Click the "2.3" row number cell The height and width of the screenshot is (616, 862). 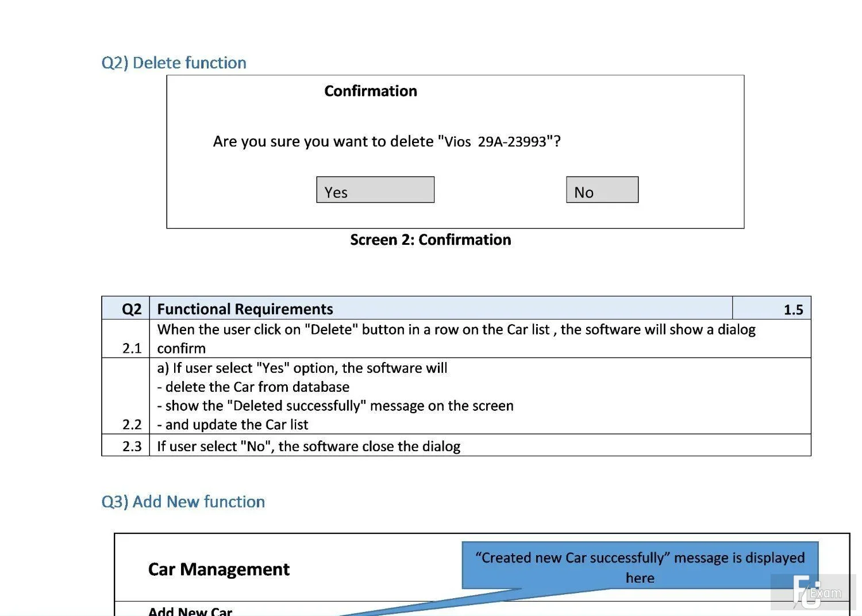tap(126, 445)
